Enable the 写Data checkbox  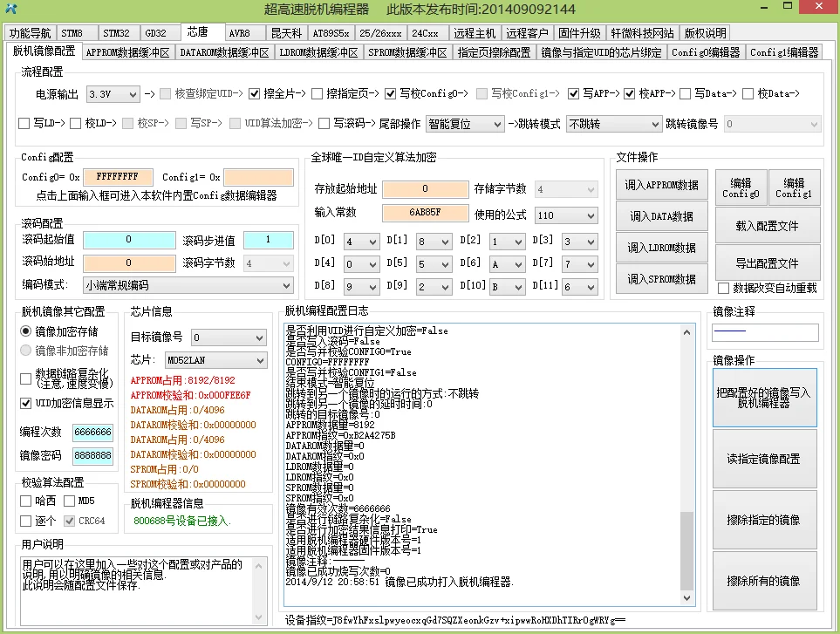pos(685,93)
